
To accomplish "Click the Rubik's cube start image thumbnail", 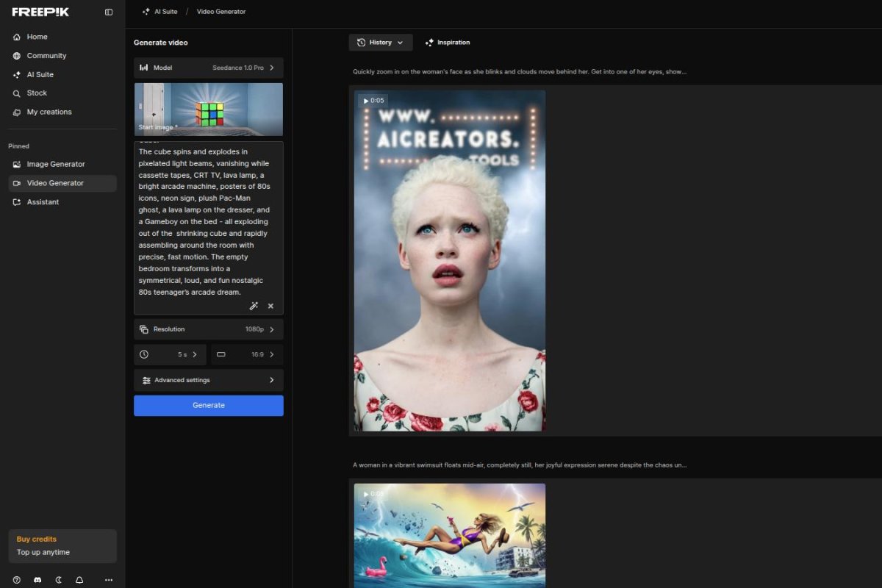I will pyautogui.click(x=208, y=109).
